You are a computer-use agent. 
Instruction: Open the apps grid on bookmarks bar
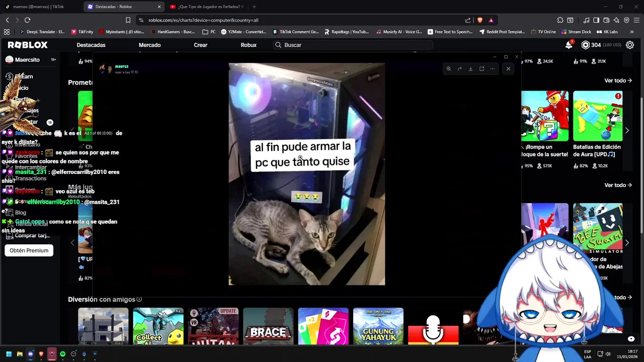point(7,32)
